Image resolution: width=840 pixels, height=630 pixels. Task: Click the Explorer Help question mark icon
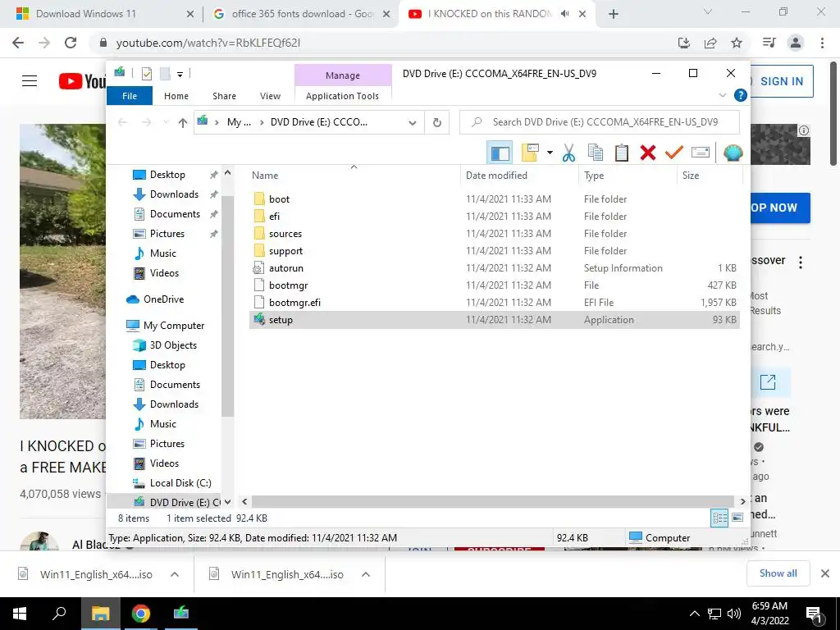pyautogui.click(x=741, y=95)
